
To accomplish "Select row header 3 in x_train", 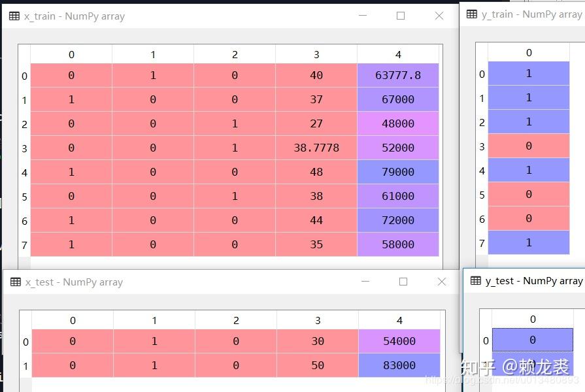I will (x=24, y=148).
